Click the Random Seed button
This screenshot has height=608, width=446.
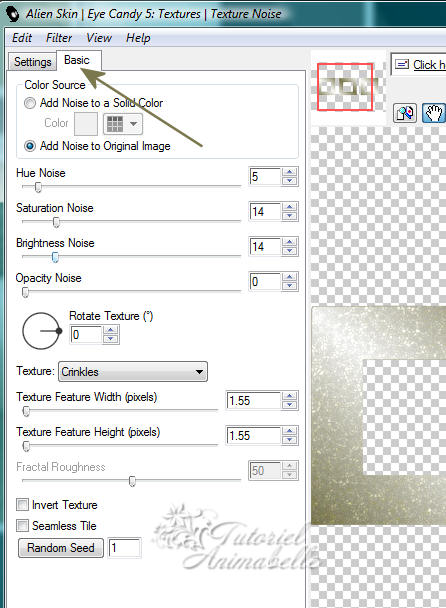pos(61,548)
